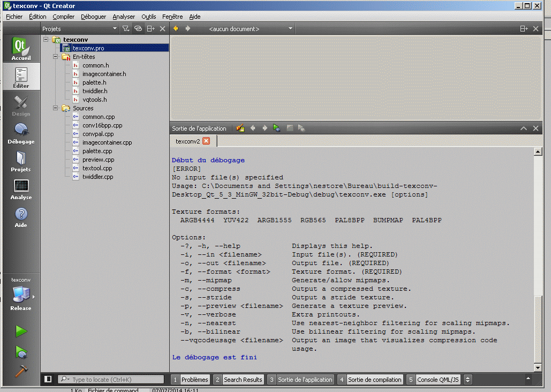This screenshot has height=392, width=551.
Task: Go to previous item in output pane
Action: point(253,129)
